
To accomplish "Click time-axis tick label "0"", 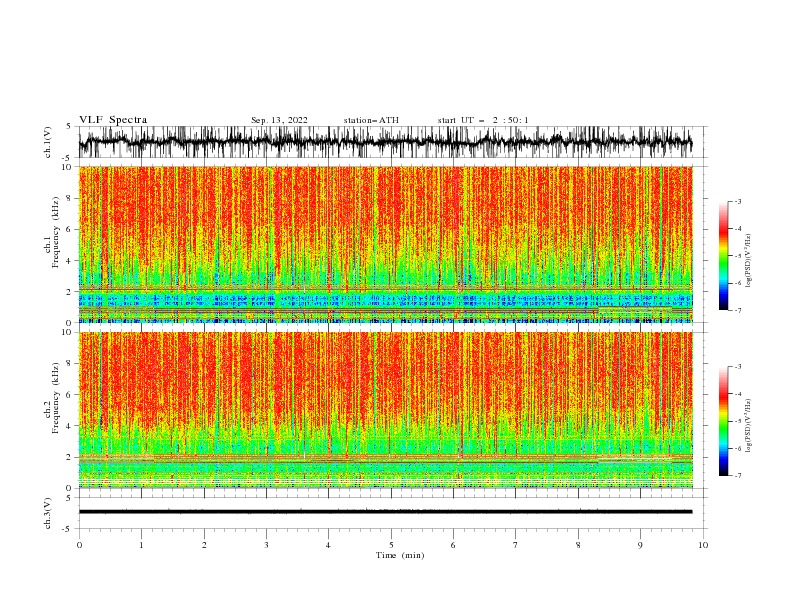I will (x=79, y=545).
